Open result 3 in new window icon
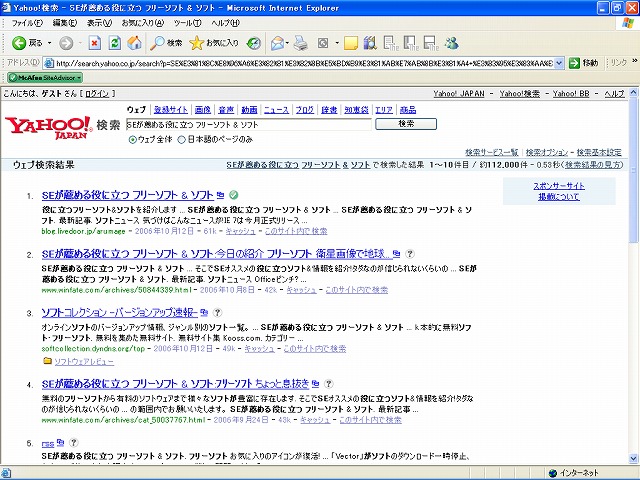 204,313
